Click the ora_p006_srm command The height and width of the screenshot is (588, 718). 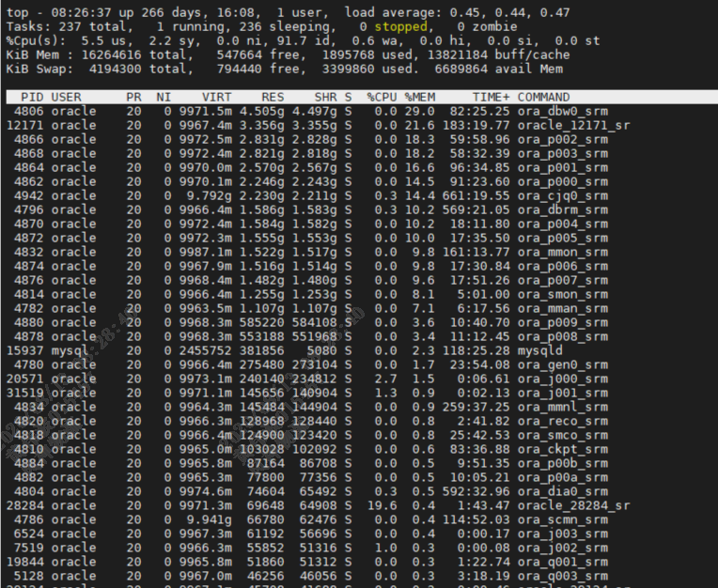coord(563,267)
